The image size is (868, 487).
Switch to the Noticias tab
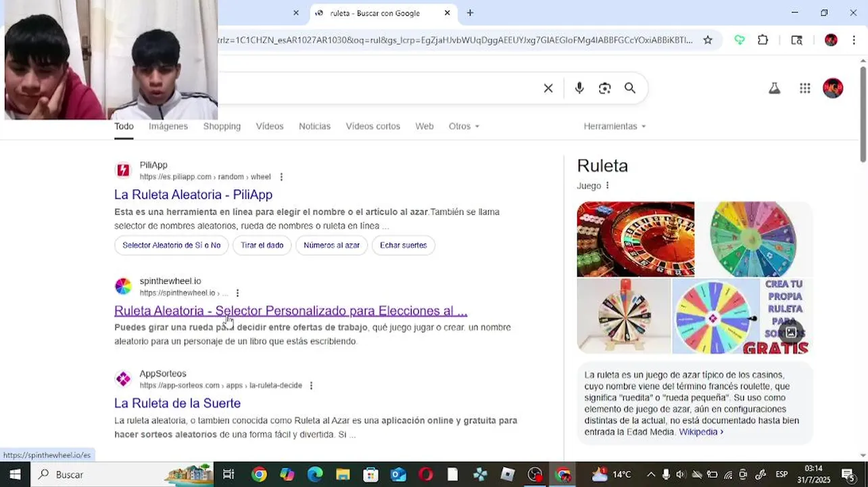pos(314,126)
